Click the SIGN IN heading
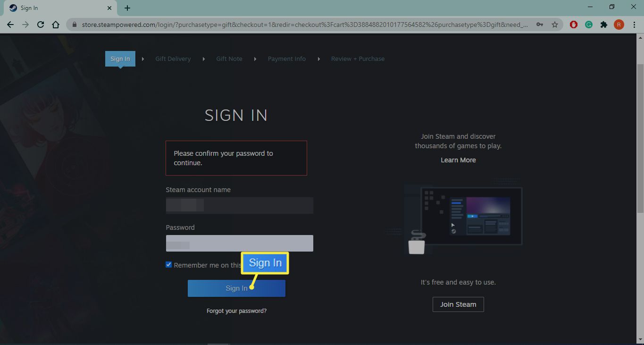The image size is (644, 345). pos(236,115)
